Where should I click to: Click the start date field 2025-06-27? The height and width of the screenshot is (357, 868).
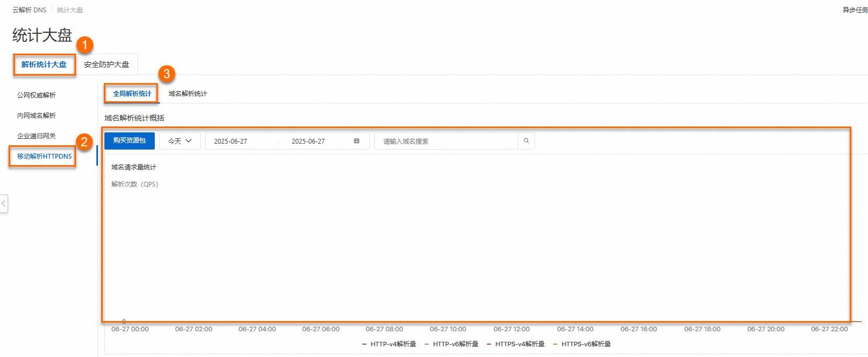(231, 141)
